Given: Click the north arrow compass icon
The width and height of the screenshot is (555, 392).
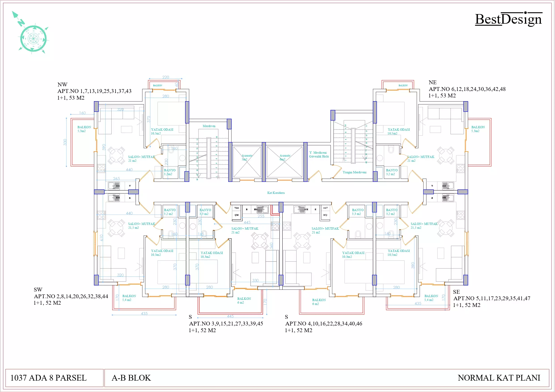Looking at the screenshot, I should (33, 38).
